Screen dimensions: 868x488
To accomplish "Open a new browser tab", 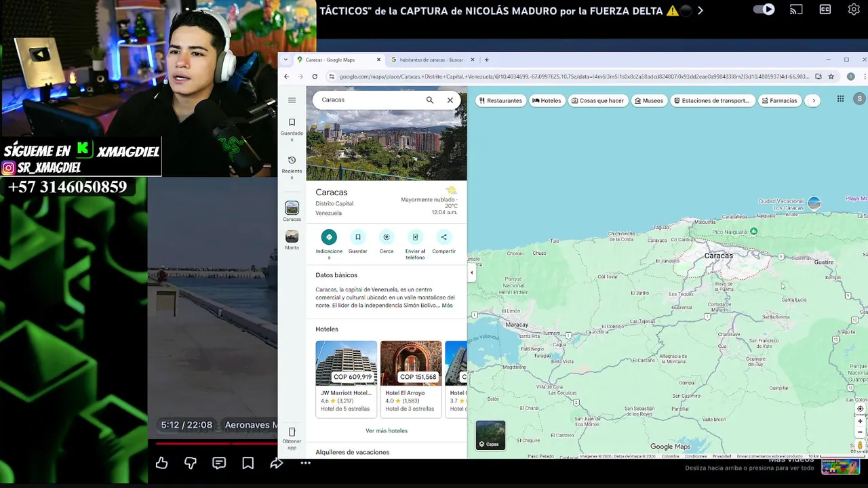I will [486, 60].
